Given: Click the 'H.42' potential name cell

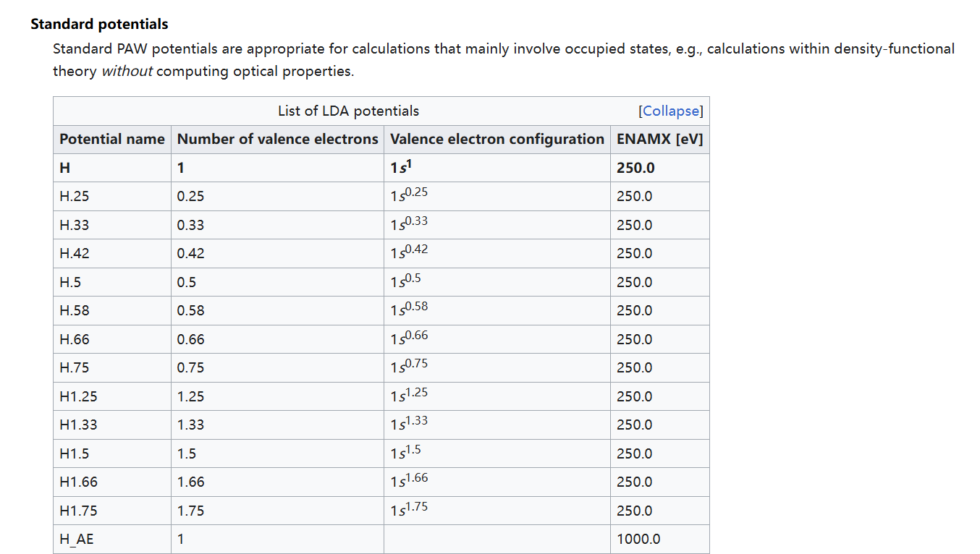Looking at the screenshot, I should pyautogui.click(x=112, y=253).
